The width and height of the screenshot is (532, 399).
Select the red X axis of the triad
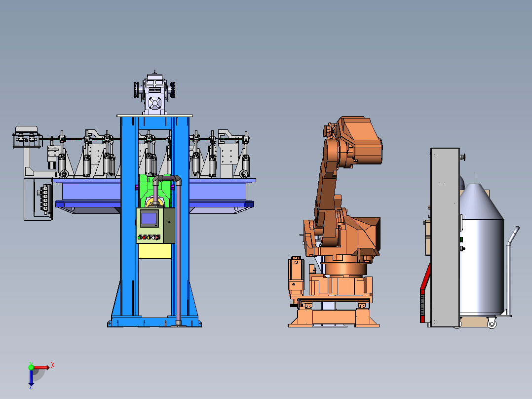pyautogui.click(x=40, y=367)
